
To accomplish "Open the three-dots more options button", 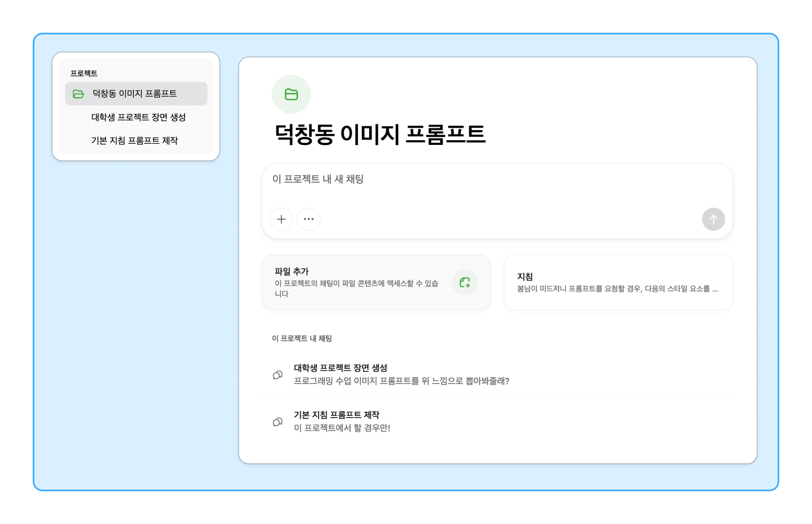I will 309,219.
